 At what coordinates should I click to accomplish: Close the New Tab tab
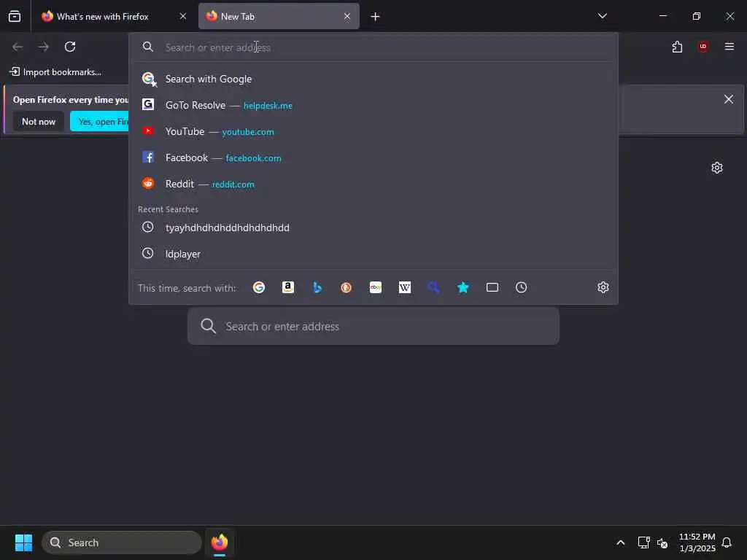pos(347,16)
